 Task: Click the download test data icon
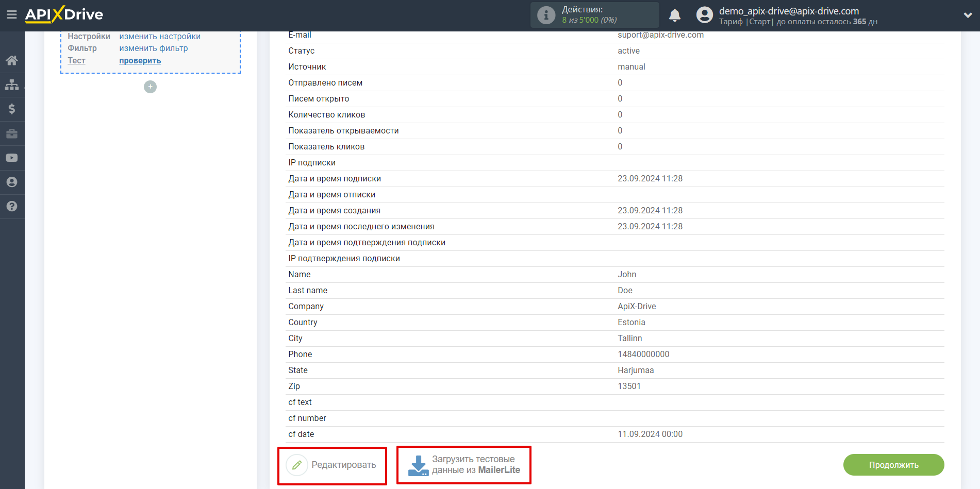point(418,465)
